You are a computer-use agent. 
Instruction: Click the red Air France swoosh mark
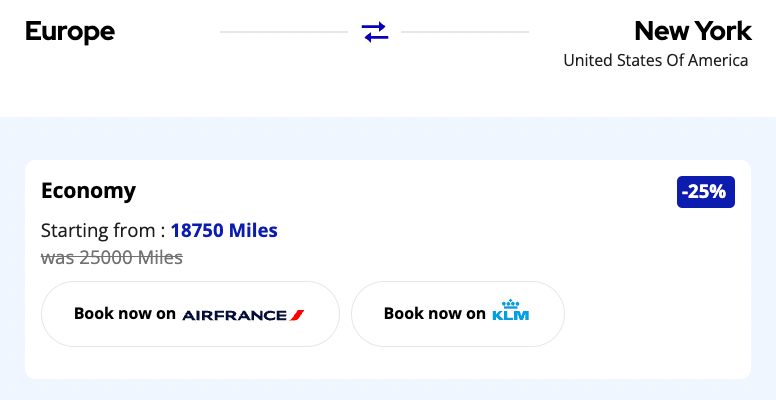point(297,315)
